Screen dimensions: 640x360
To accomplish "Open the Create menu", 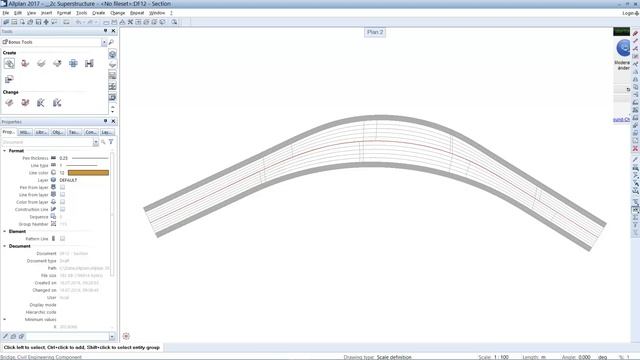I will tap(98, 13).
